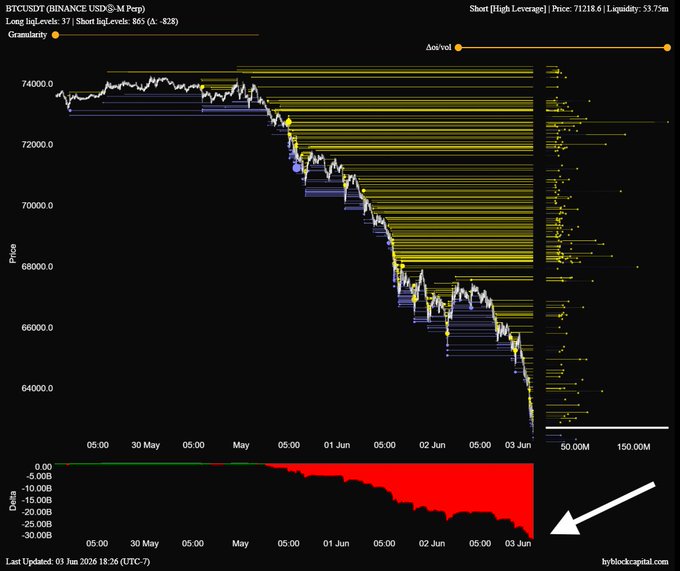Click the Δoi/vol slider right handle
Viewport: 680px width, 571px height.
667,48
